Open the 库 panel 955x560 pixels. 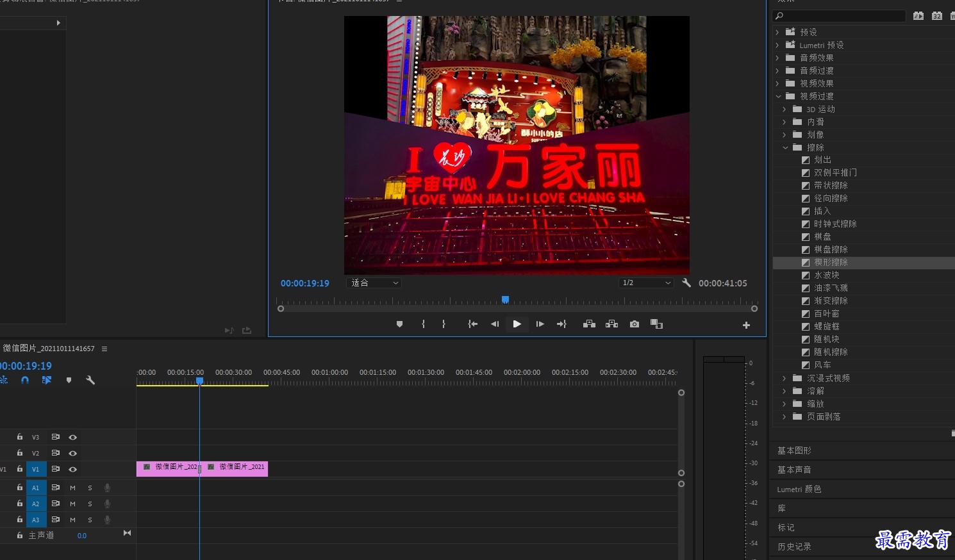coord(782,508)
